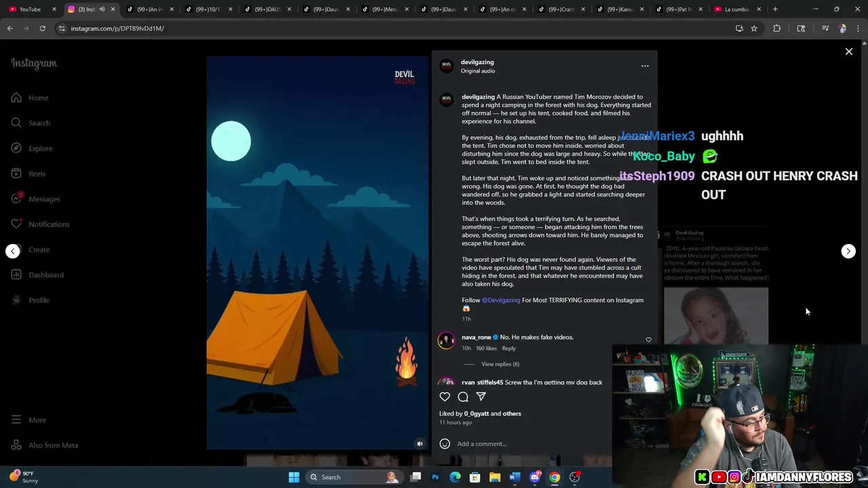Toggle video sound speaker icon

pos(420,444)
